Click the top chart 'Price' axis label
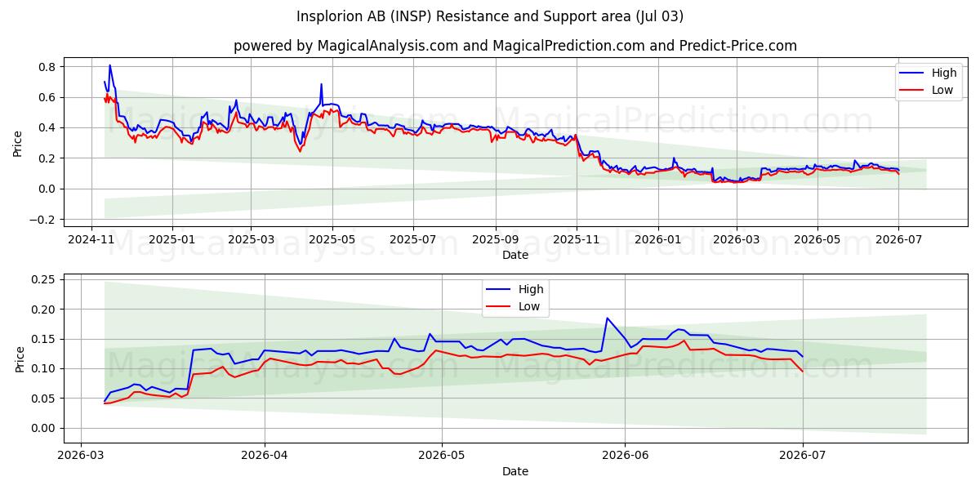Viewport: 980px width, 490px height. (x=18, y=143)
